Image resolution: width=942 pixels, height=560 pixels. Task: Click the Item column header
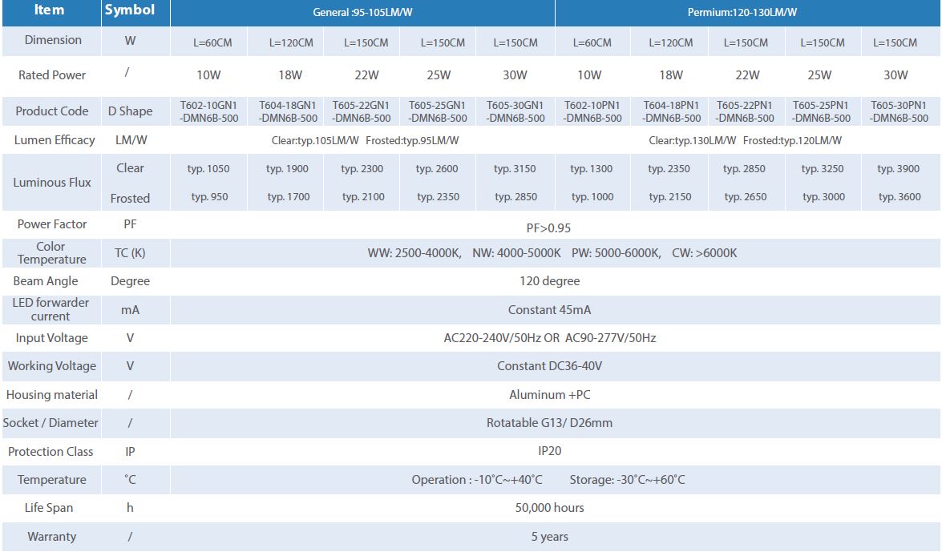coord(50,11)
